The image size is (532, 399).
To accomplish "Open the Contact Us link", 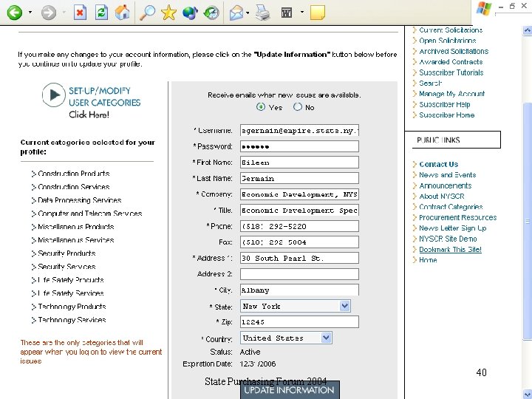I will pyautogui.click(x=438, y=165).
